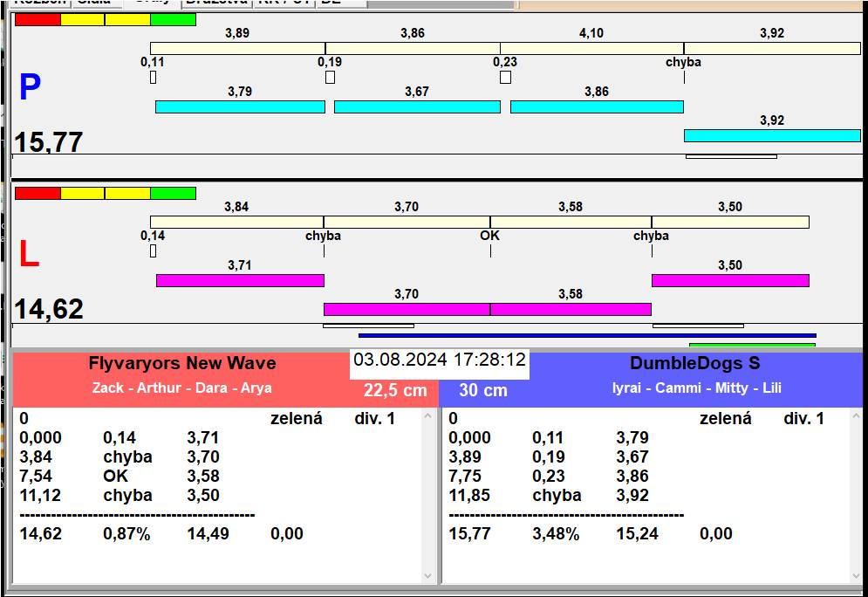This screenshot has height=597, width=868.
Task: Click the Iyrai - Cammi - Mitty - Lili lineup
Action: [696, 388]
